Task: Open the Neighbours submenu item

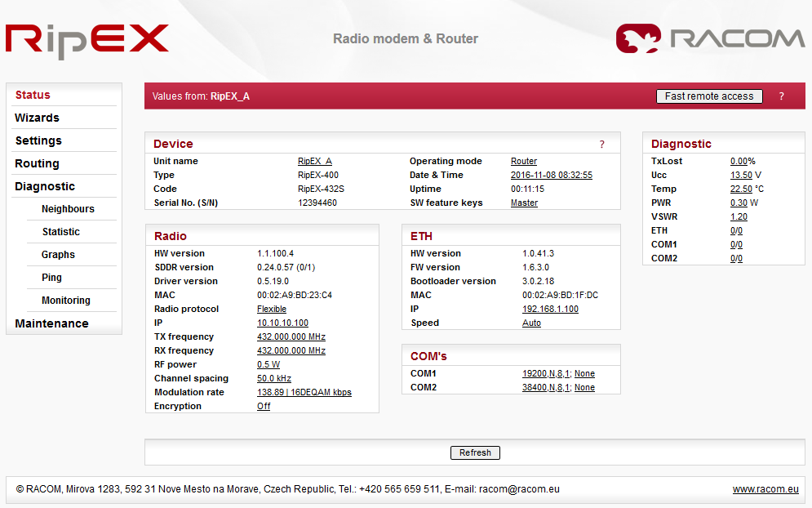Action: (68, 209)
